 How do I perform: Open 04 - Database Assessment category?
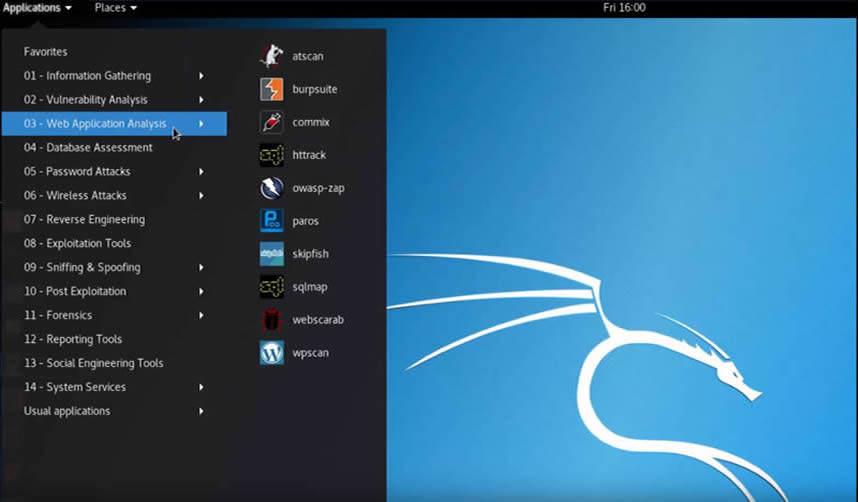[x=114, y=147]
